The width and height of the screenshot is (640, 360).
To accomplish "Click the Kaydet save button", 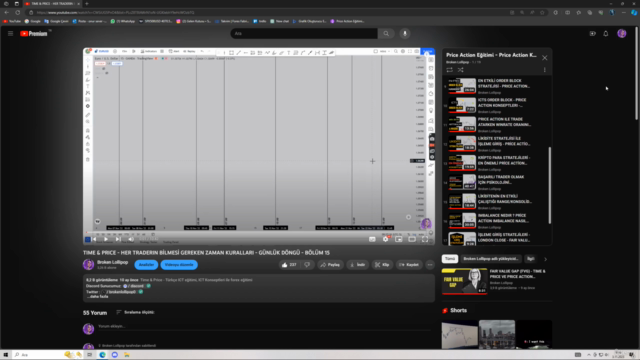I will [409, 265].
